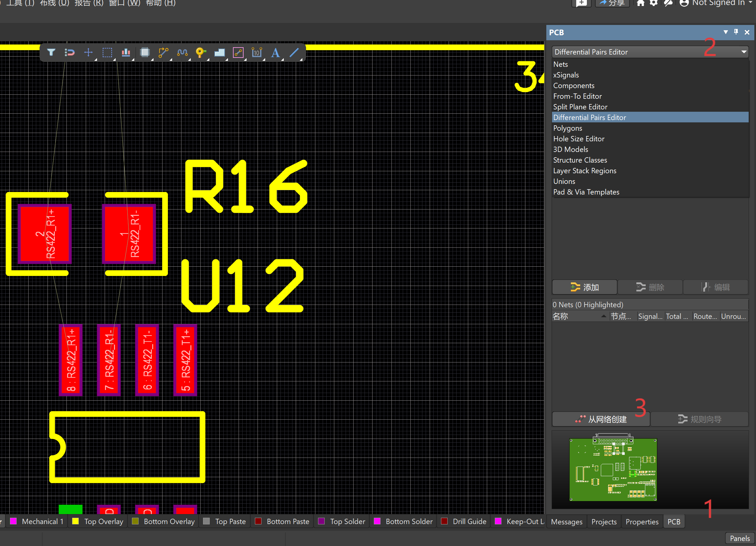The image size is (756, 546).
Task: Click the 添加 add button
Action: (x=585, y=287)
